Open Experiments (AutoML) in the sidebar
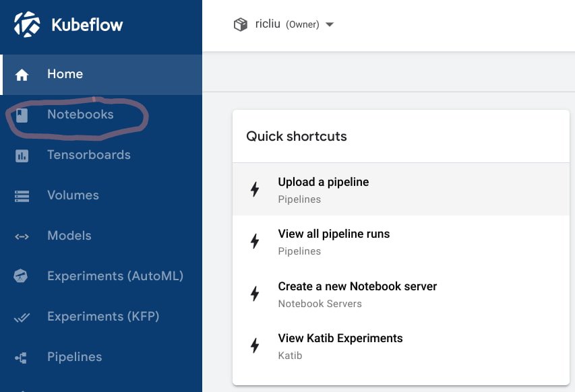575x392 pixels. [101, 276]
